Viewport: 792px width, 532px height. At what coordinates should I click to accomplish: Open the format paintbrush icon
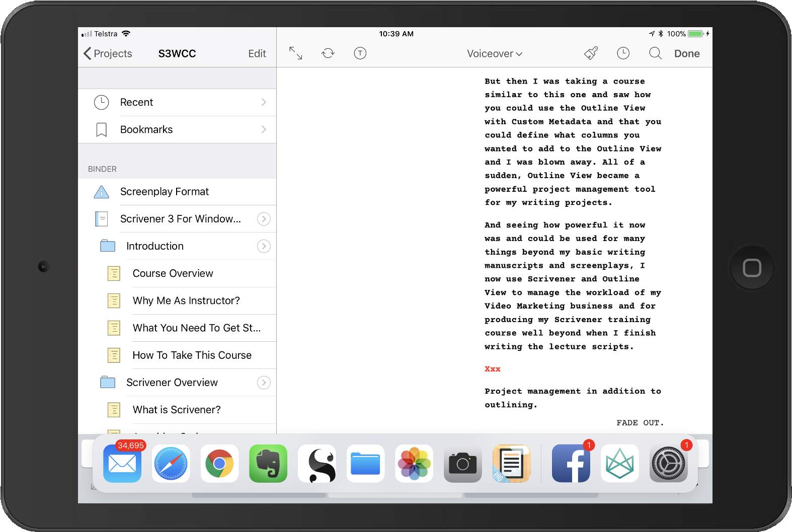click(591, 53)
